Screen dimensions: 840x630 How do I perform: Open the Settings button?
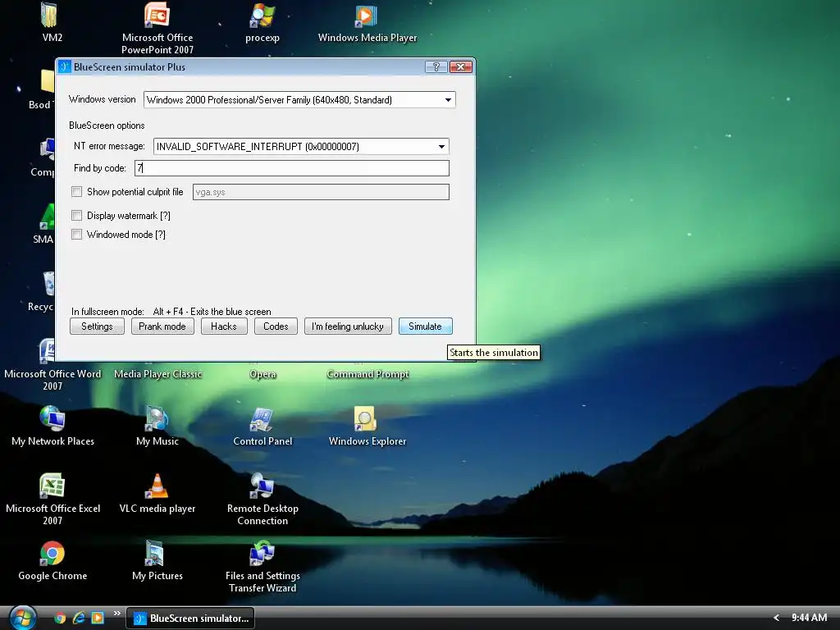click(x=97, y=326)
